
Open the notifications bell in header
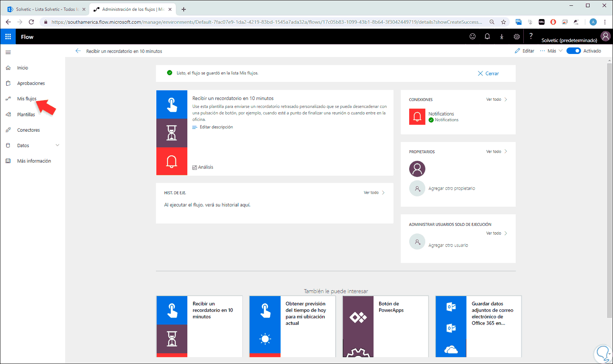(x=487, y=36)
